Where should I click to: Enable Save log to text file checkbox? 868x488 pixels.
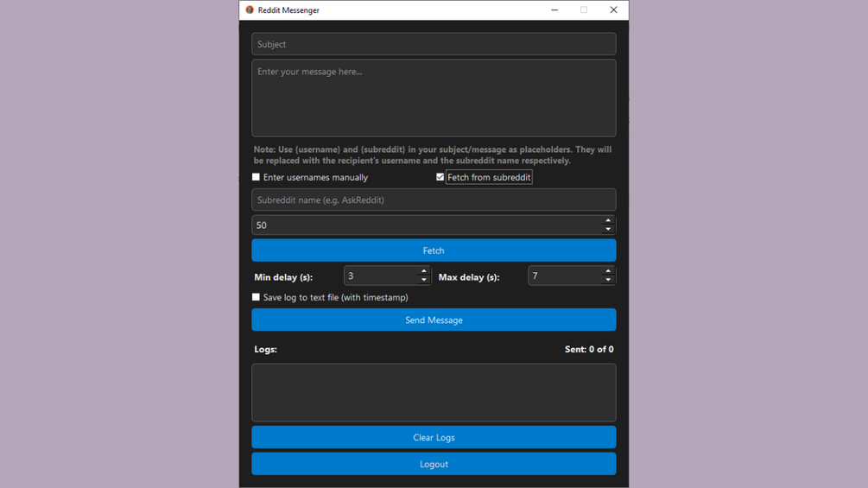click(256, 297)
